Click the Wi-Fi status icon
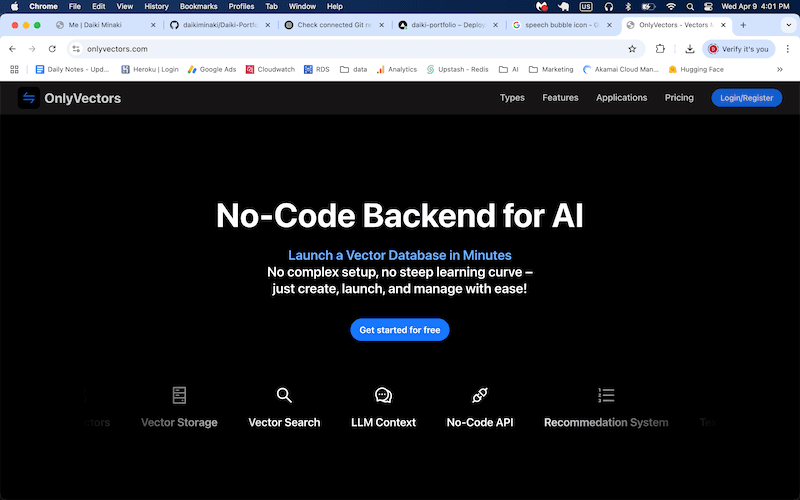Image resolution: width=800 pixels, height=500 pixels. [x=671, y=7]
